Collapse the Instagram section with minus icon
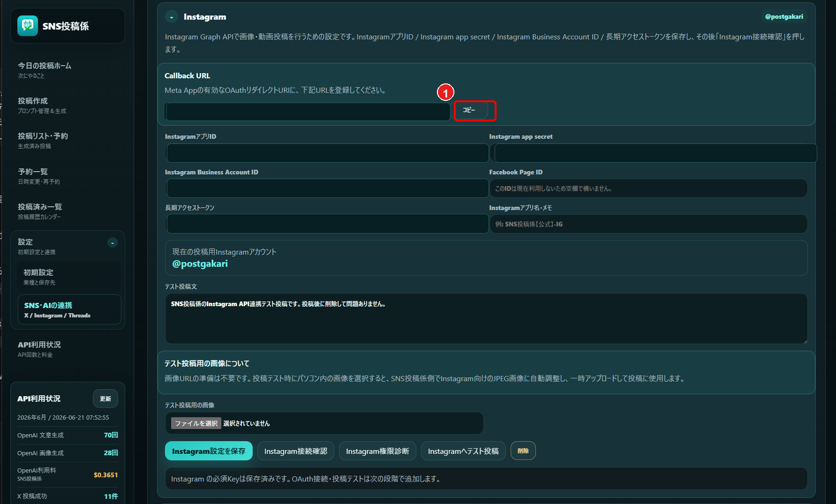This screenshot has height=504, width=836. (x=172, y=17)
